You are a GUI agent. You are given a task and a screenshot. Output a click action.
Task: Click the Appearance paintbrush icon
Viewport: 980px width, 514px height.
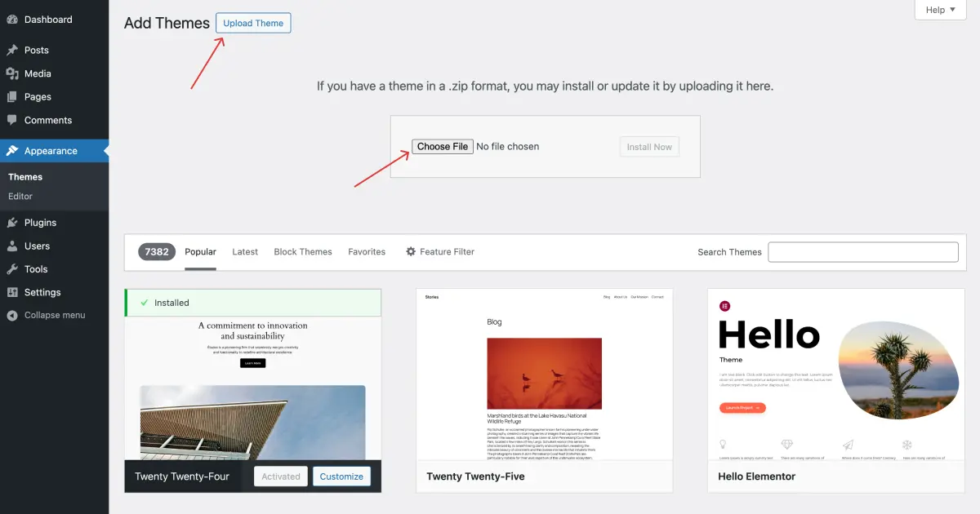tap(12, 151)
